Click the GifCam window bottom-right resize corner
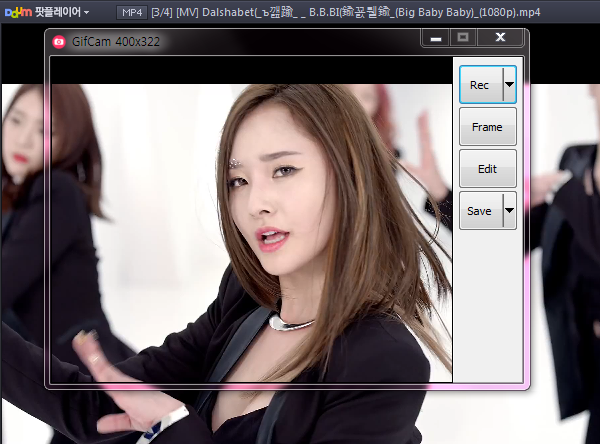Viewport: 600px width, 444px height. pyautogui.click(x=526, y=385)
